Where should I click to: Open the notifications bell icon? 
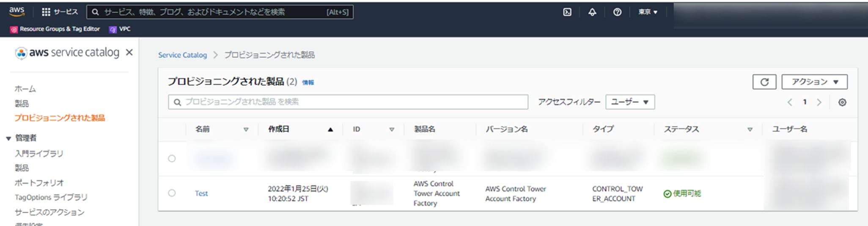click(592, 12)
